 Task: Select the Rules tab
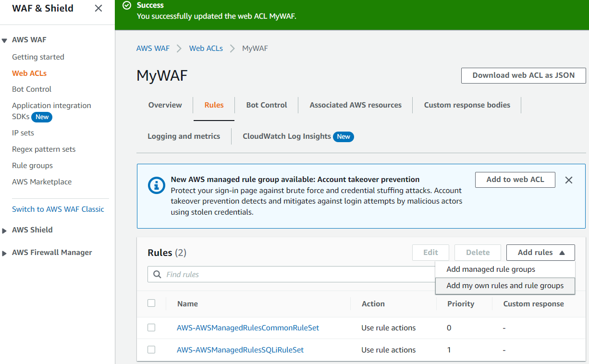tap(214, 105)
